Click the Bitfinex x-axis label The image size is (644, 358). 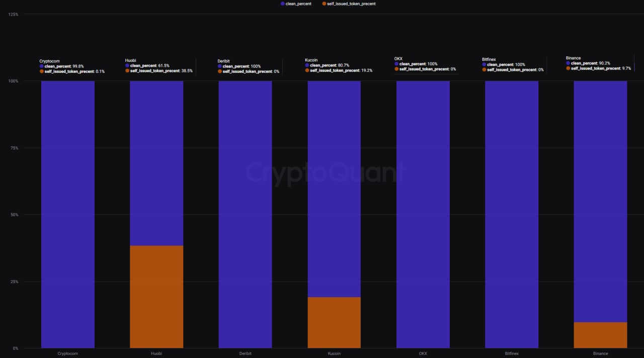[x=512, y=353]
